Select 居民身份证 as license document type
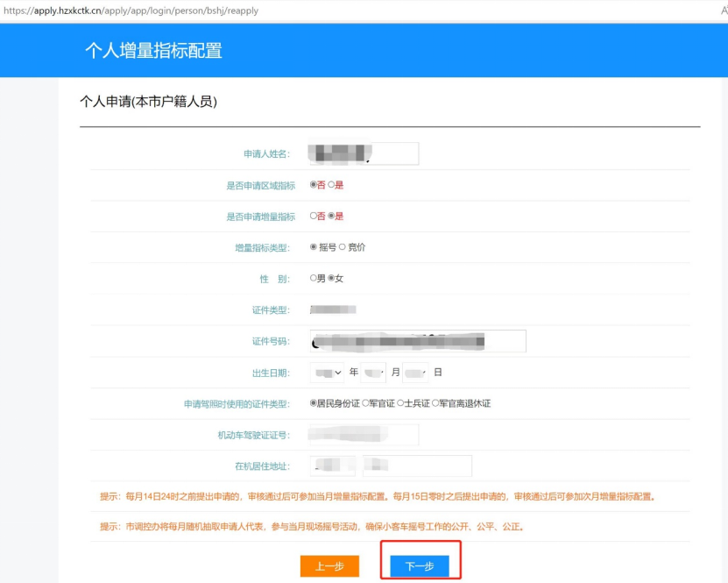728x583 pixels. [314, 403]
